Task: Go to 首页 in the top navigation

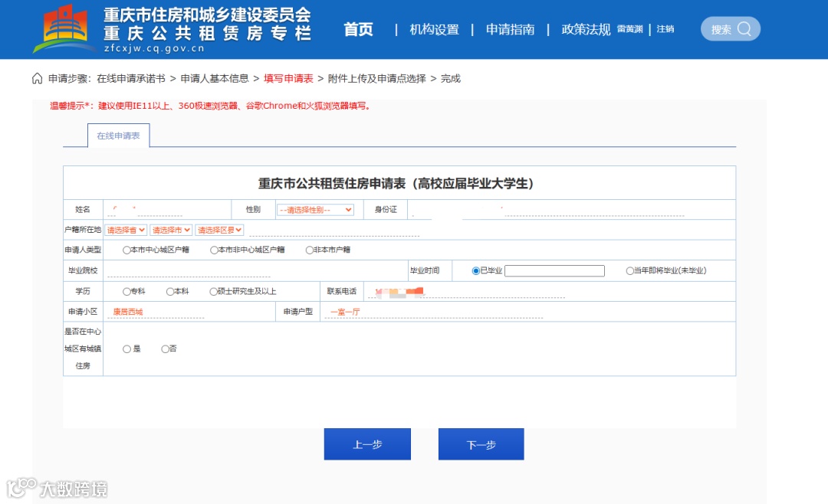Action: pos(359,30)
